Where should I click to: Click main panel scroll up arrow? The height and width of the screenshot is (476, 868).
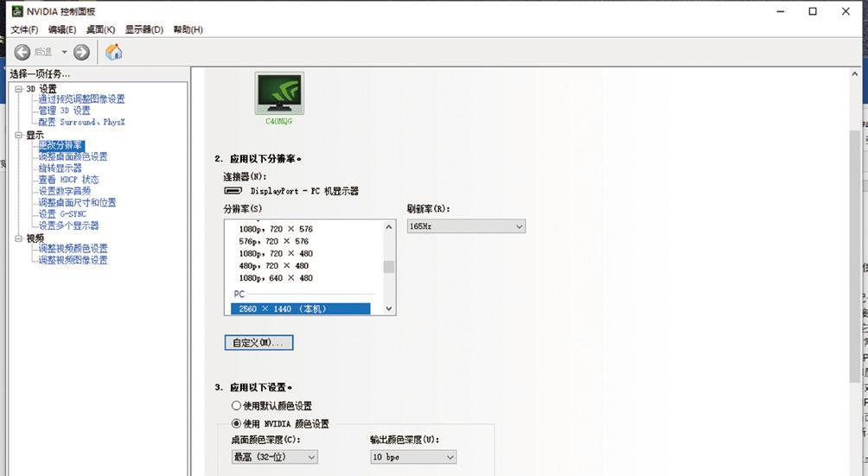click(x=855, y=74)
